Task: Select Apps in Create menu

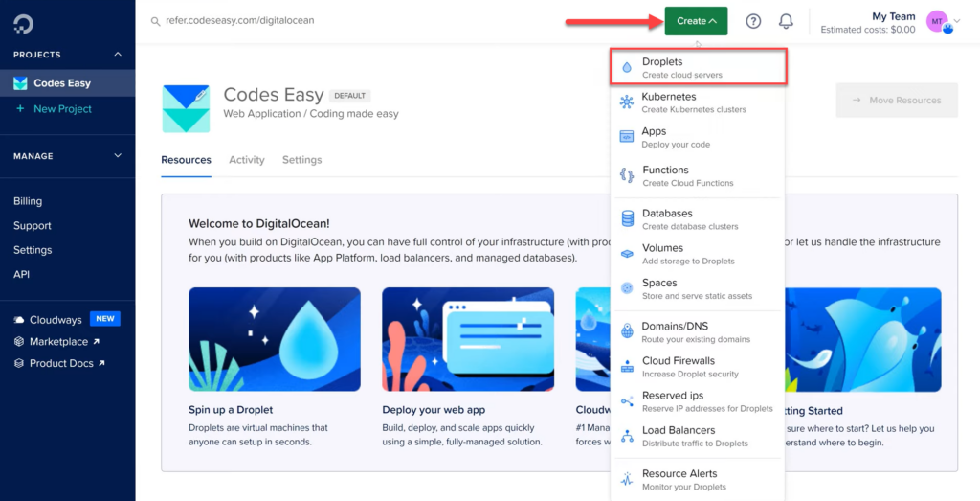Action: point(698,137)
